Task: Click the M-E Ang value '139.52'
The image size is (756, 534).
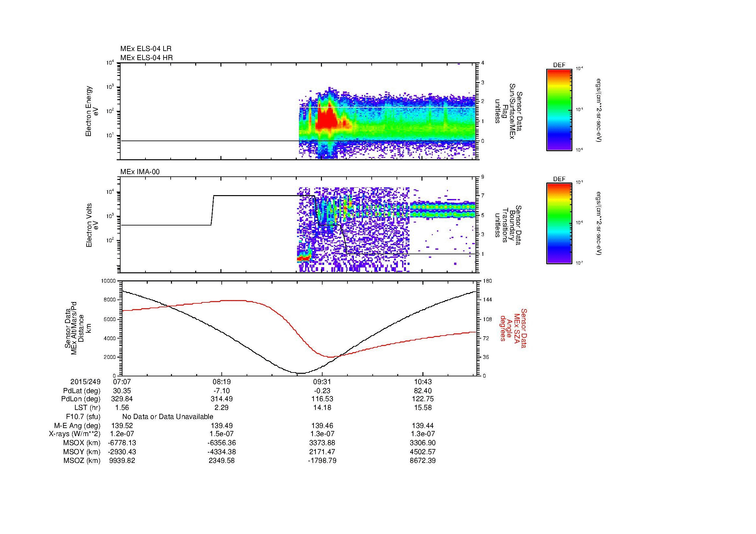Action: [x=122, y=425]
